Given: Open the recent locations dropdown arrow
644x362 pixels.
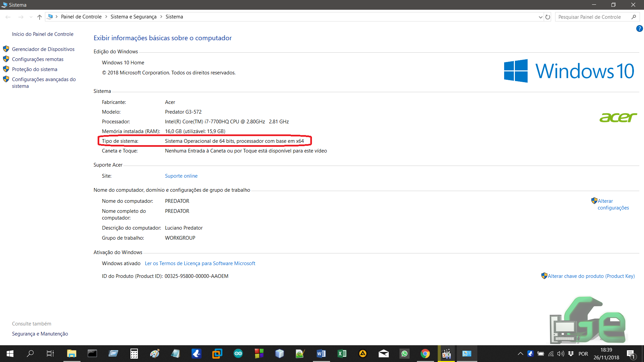Looking at the screenshot, I should pyautogui.click(x=31, y=17).
